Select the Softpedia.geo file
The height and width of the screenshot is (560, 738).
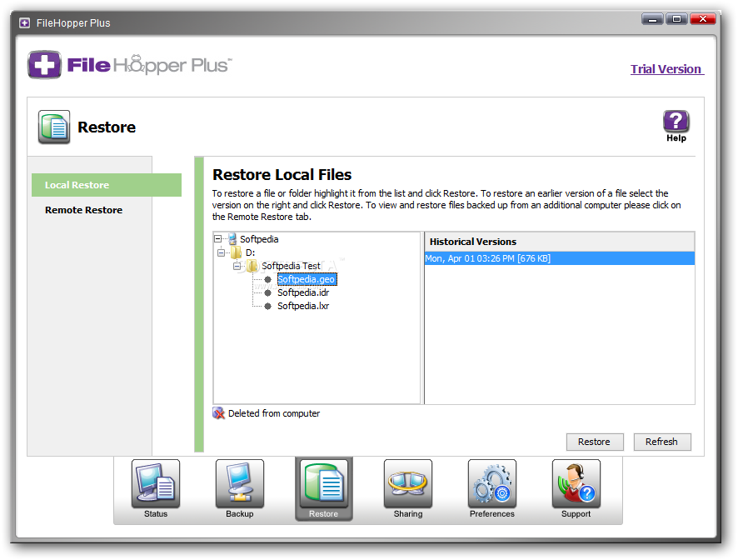(307, 279)
